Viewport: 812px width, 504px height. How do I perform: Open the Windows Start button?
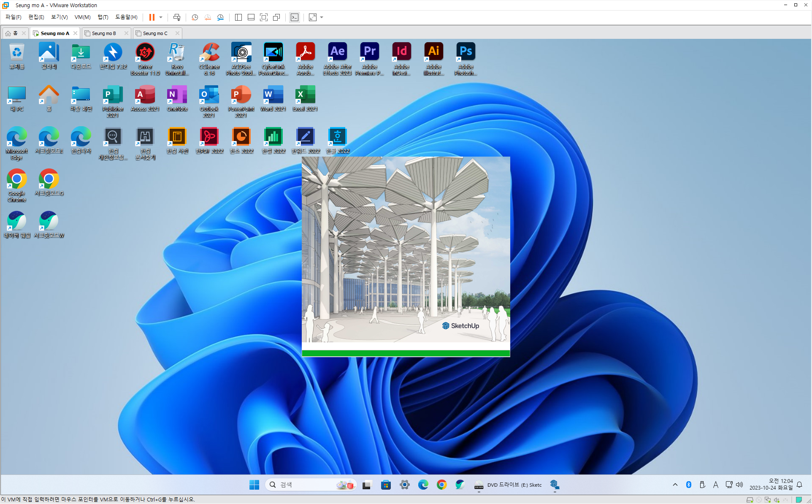click(x=254, y=485)
